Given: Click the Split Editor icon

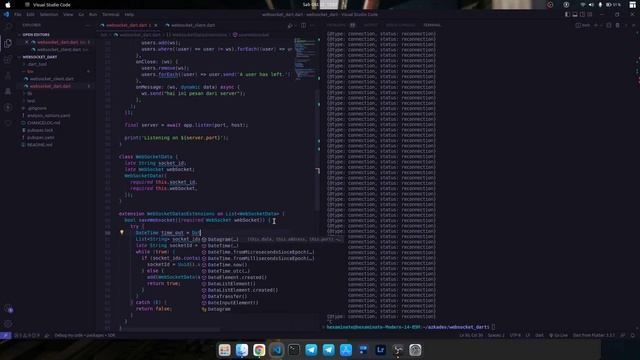Looking at the screenshot, I should click(303, 25).
